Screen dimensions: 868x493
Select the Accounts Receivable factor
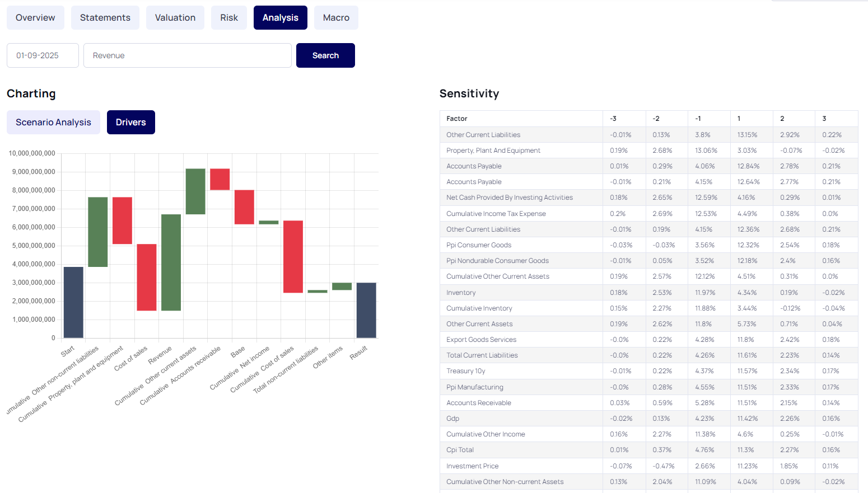pos(479,403)
